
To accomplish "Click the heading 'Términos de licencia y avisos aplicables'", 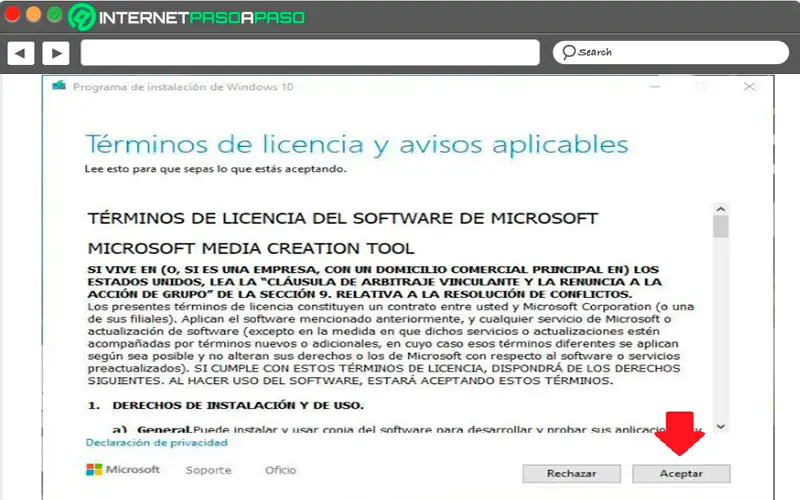I will [357, 144].
